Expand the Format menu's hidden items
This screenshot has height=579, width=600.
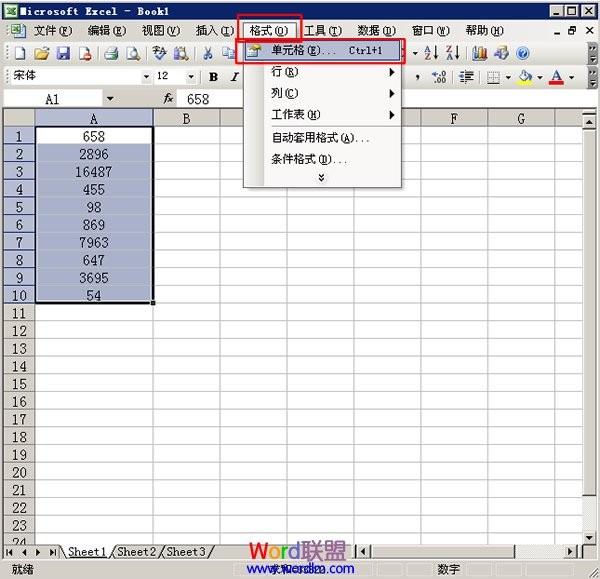321,178
